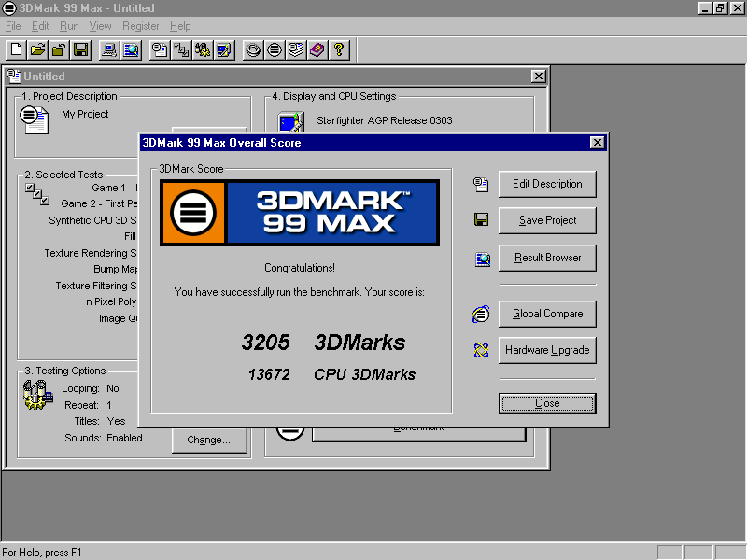
Task: Click the Selected Tests checkboxes icon
Action: [x=37, y=193]
